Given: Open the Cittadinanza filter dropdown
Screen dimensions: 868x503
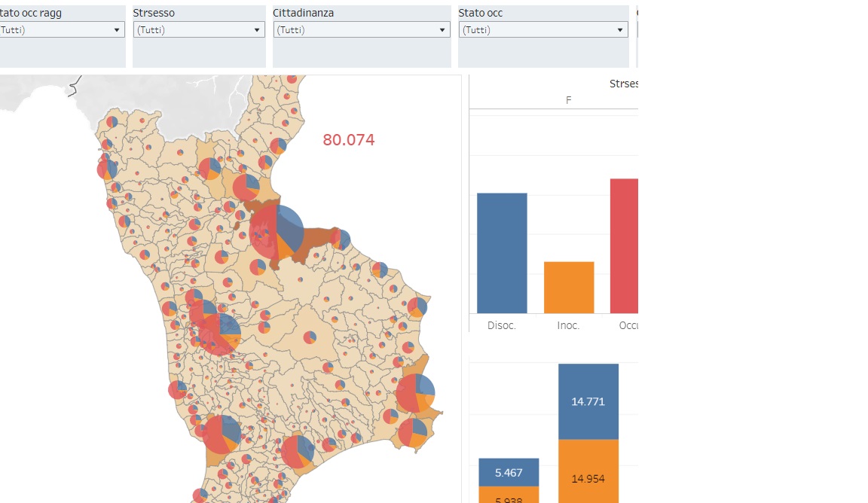Looking at the screenshot, I should (x=362, y=30).
